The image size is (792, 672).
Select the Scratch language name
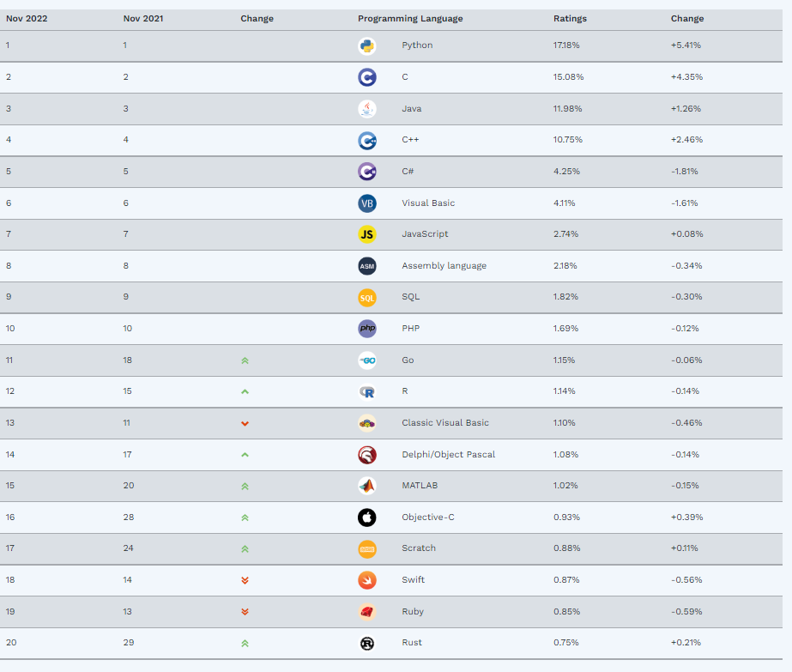point(418,548)
